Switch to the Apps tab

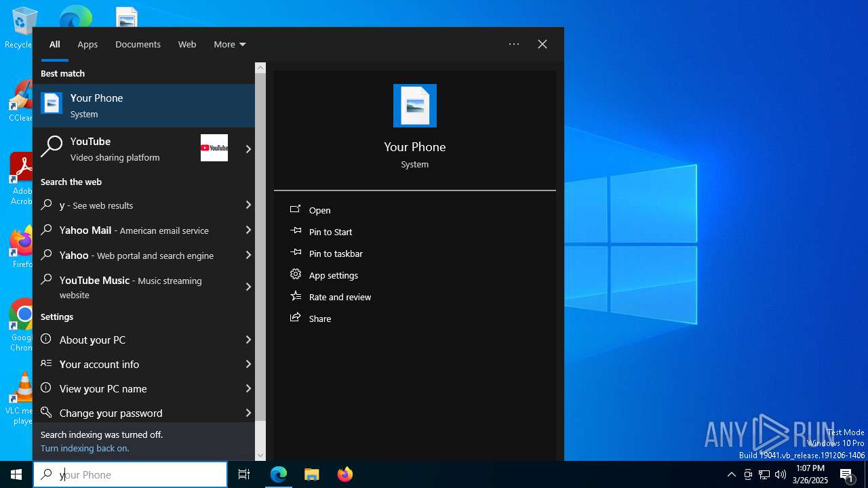[x=87, y=44]
